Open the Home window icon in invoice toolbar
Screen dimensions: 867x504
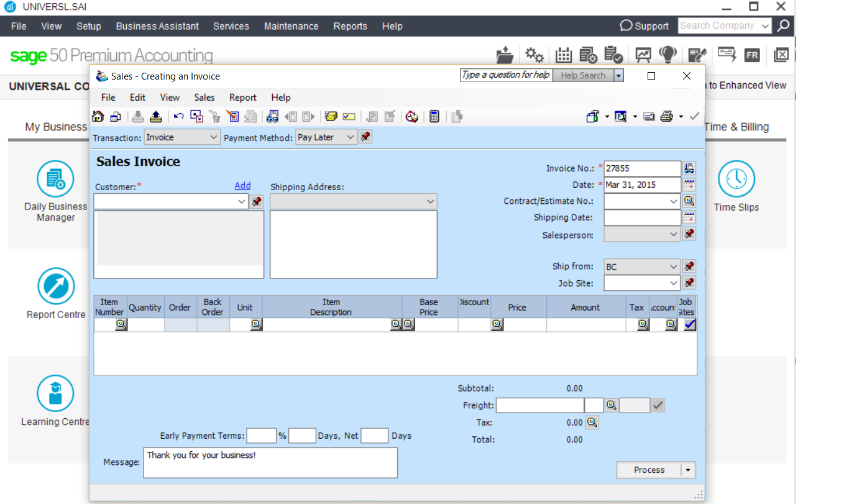coord(98,116)
